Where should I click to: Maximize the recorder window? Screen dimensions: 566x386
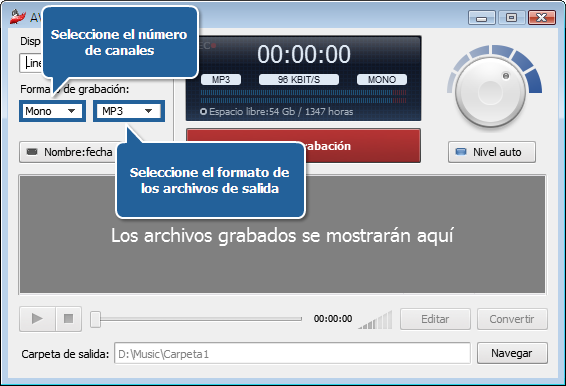[x=511, y=18]
